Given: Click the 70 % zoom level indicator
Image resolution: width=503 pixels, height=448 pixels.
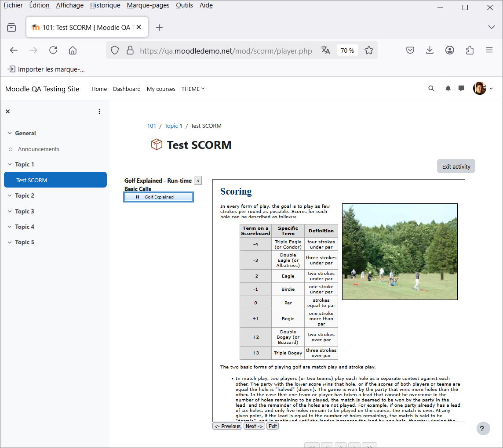Looking at the screenshot, I should (347, 51).
